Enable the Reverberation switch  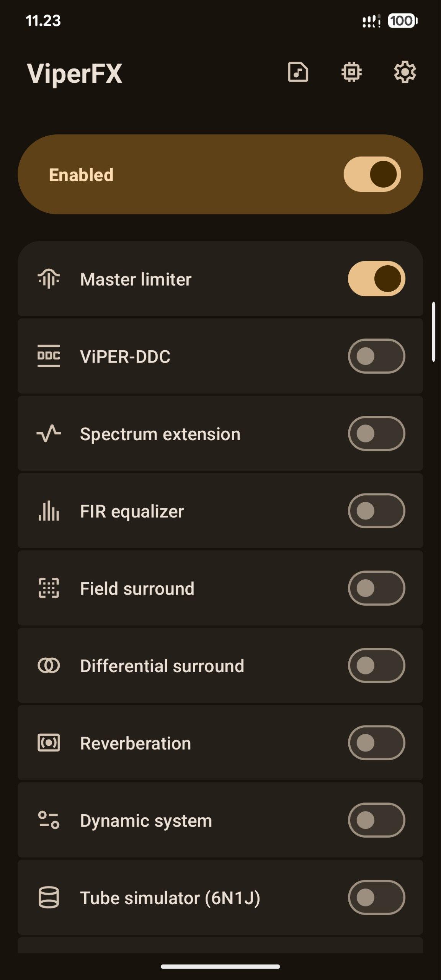tap(376, 743)
